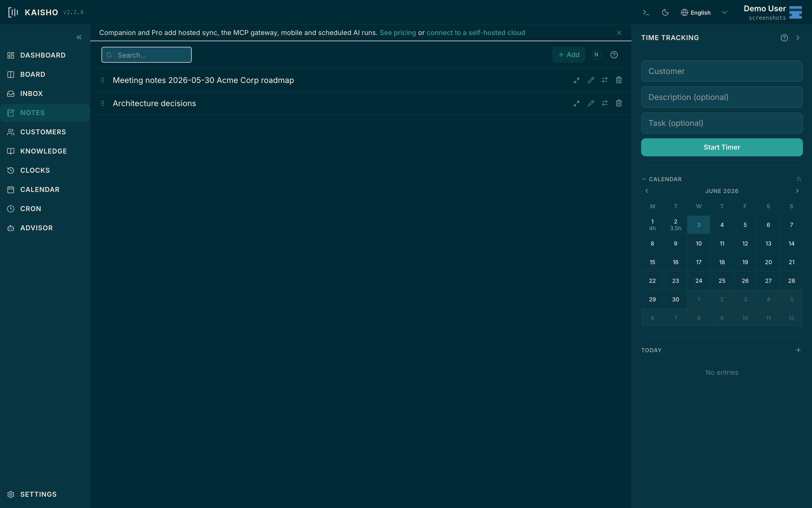Open Advisor in the sidebar

tap(45, 228)
